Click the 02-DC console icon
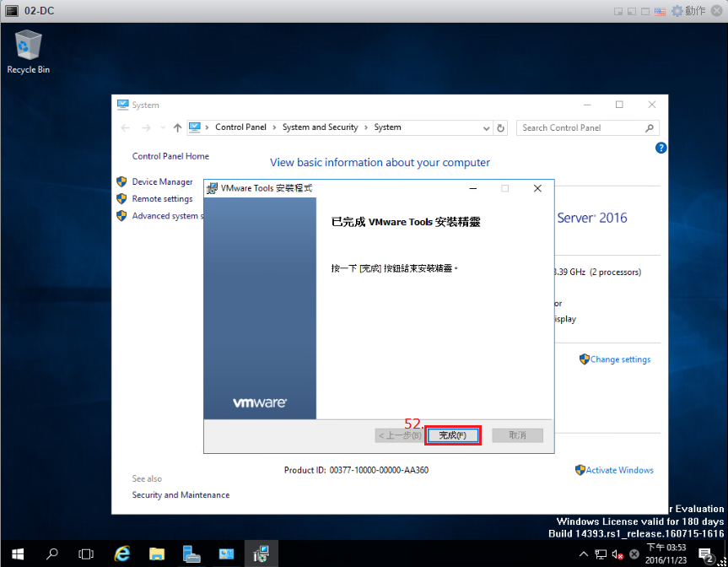728x567 pixels. pos(11,11)
